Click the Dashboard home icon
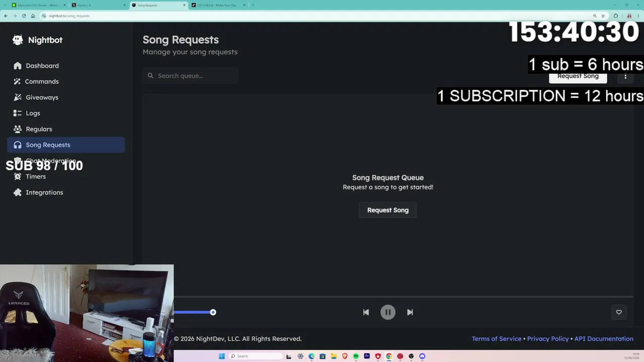Image resolution: width=644 pixels, height=362 pixels. pyautogui.click(x=18, y=65)
